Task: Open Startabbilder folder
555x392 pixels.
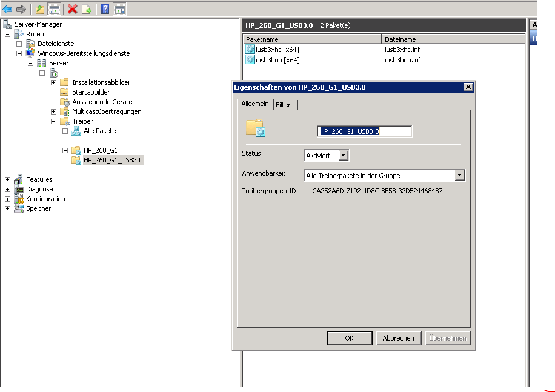Action: click(x=91, y=92)
